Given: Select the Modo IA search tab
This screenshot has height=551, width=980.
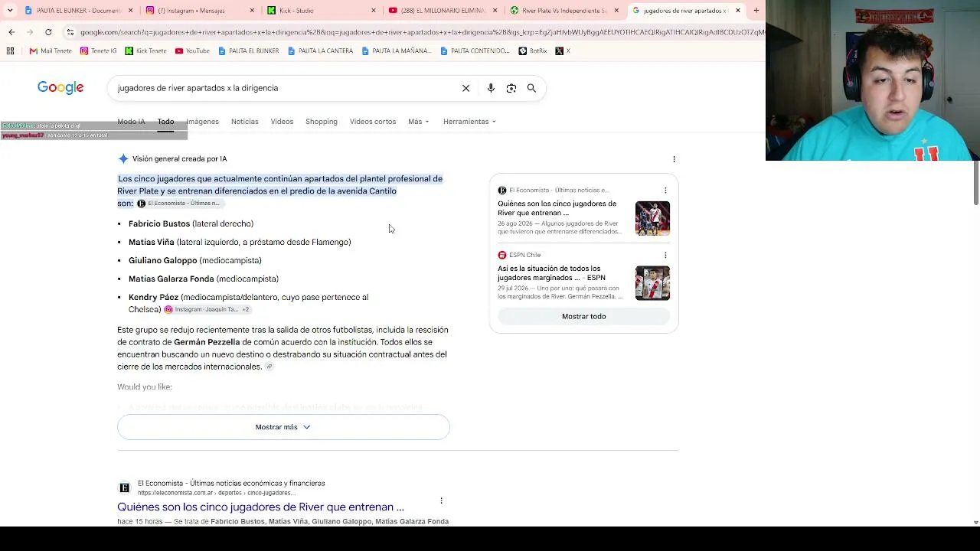Looking at the screenshot, I should pos(131,122).
